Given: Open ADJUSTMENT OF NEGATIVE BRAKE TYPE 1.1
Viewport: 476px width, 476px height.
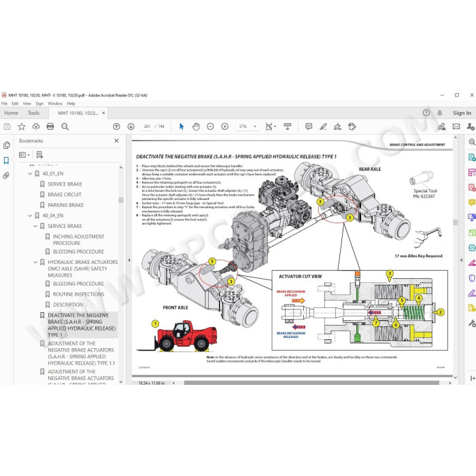Looking at the screenshot, I should pos(82,353).
